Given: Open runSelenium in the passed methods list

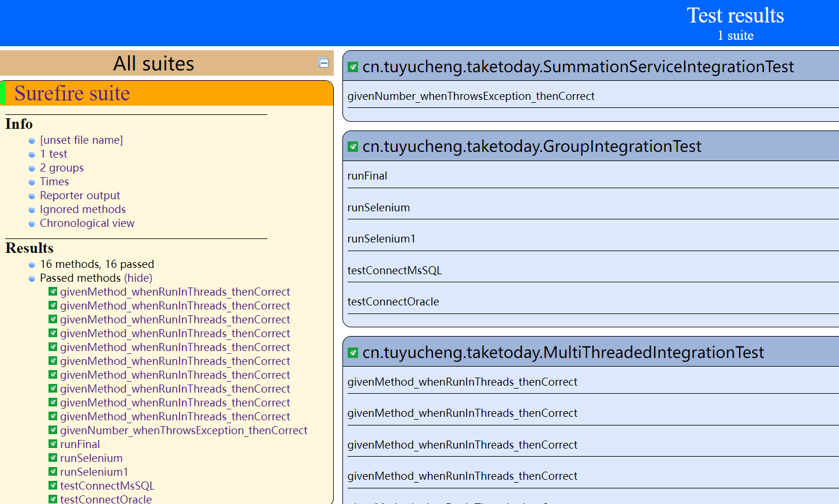Looking at the screenshot, I should coord(91,458).
